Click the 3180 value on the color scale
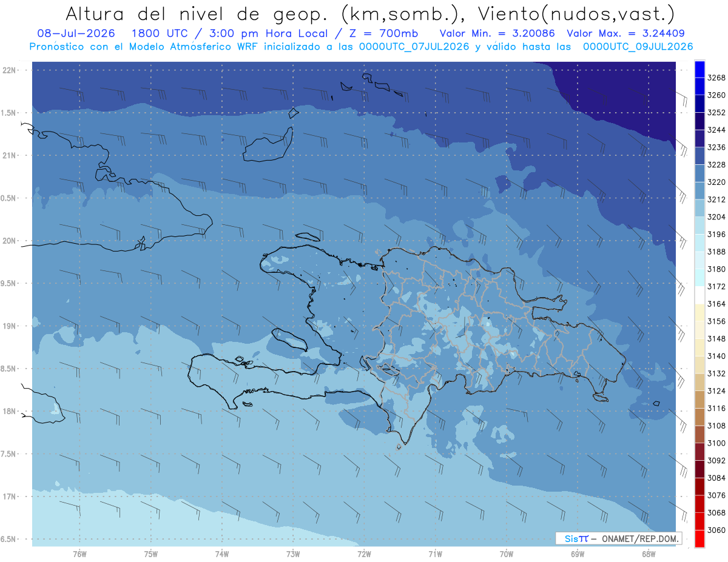Viewport: 728px width, 562px height. pos(716,269)
